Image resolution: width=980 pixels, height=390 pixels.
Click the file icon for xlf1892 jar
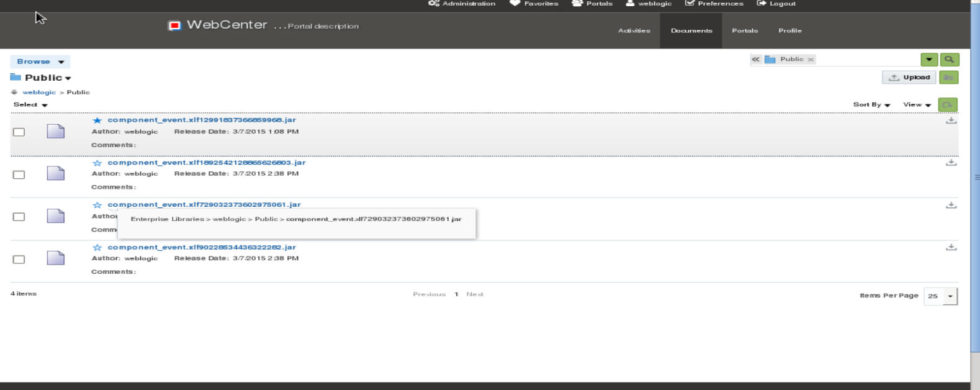[x=56, y=173]
